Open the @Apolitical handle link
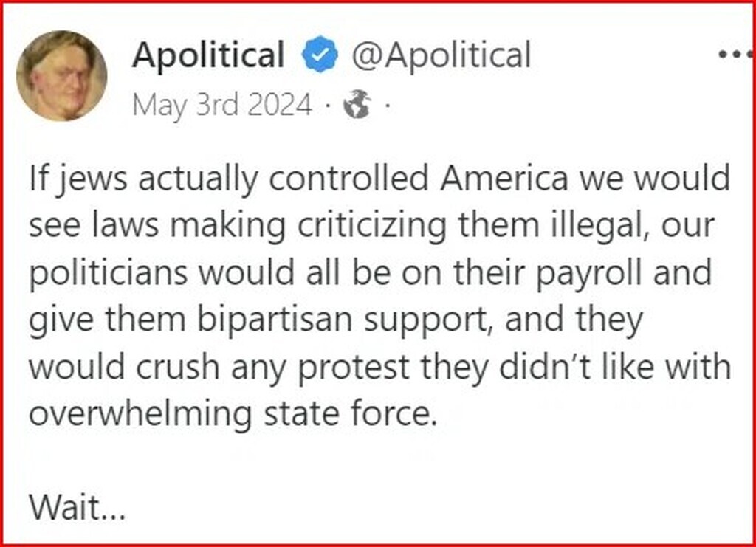This screenshot has height=547, width=756. click(441, 56)
